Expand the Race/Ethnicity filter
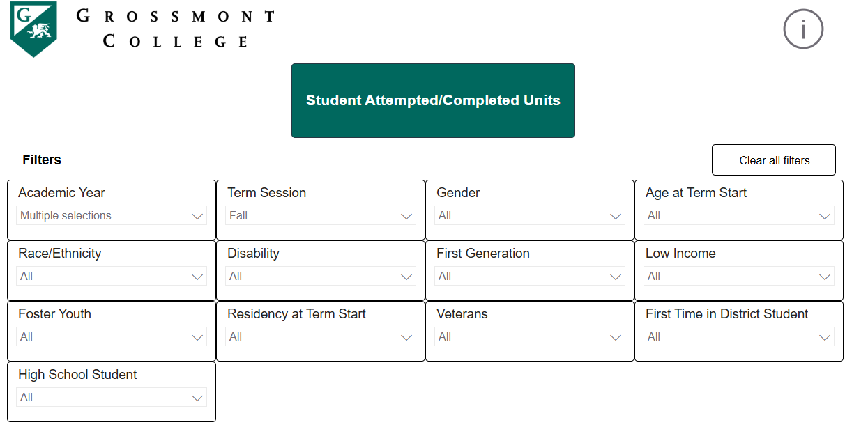 (110, 276)
